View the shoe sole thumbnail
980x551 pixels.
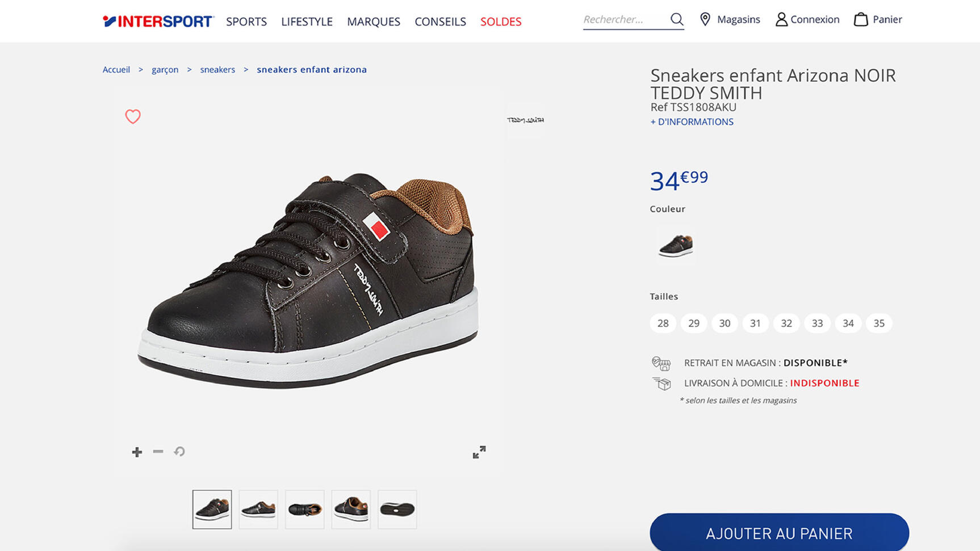397,510
